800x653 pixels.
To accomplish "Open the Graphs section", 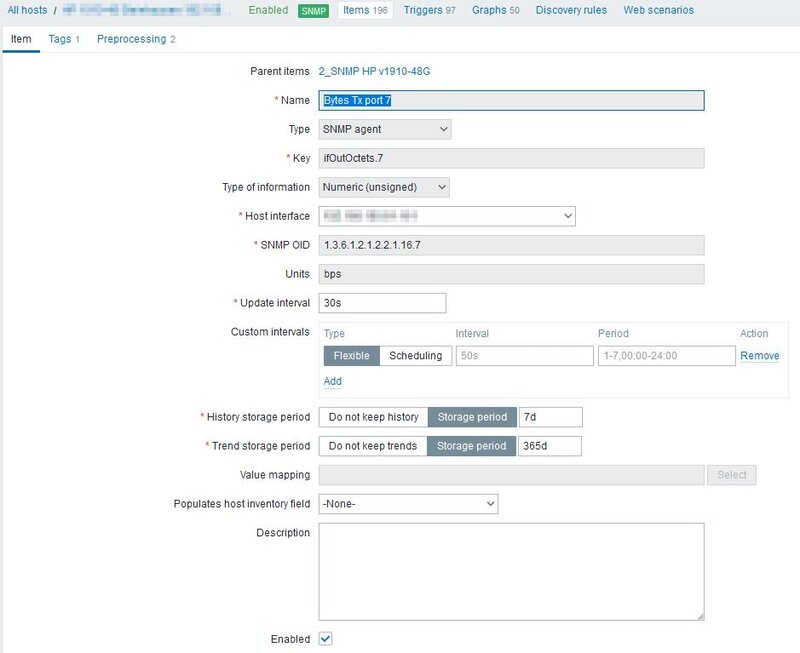I will tap(495, 10).
